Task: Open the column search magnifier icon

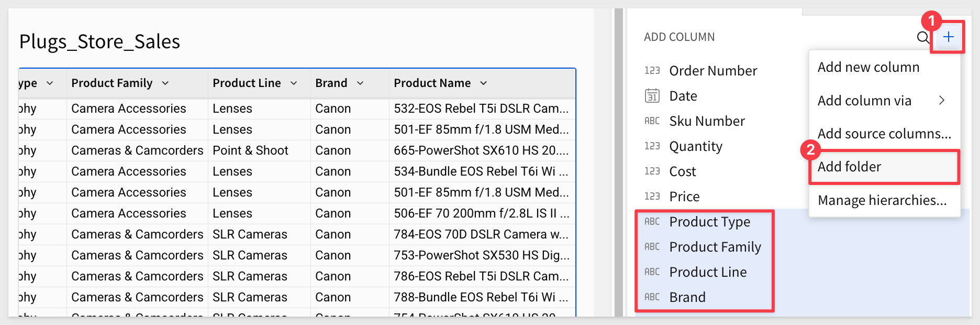Action: (x=923, y=37)
